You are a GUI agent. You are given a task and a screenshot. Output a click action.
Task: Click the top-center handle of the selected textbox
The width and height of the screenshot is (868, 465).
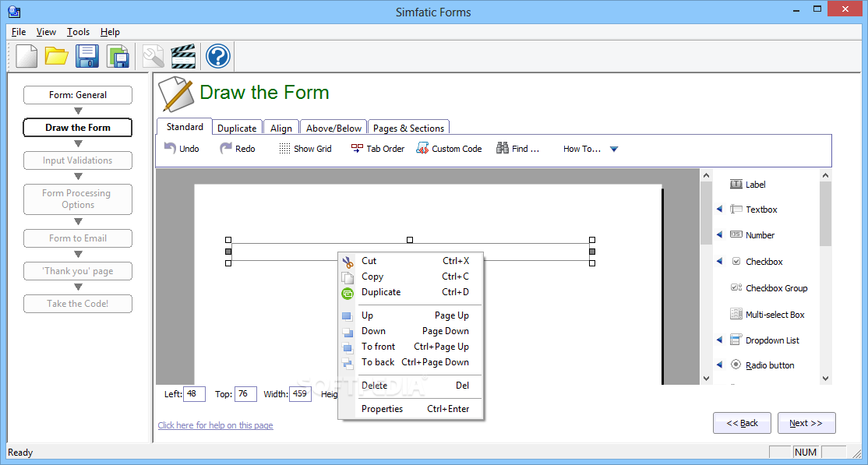410,240
